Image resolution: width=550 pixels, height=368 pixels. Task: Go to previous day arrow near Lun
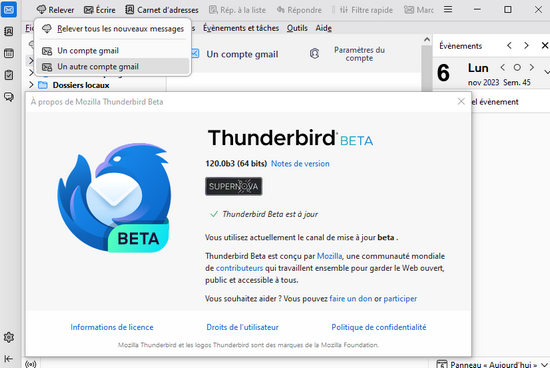pyautogui.click(x=503, y=67)
